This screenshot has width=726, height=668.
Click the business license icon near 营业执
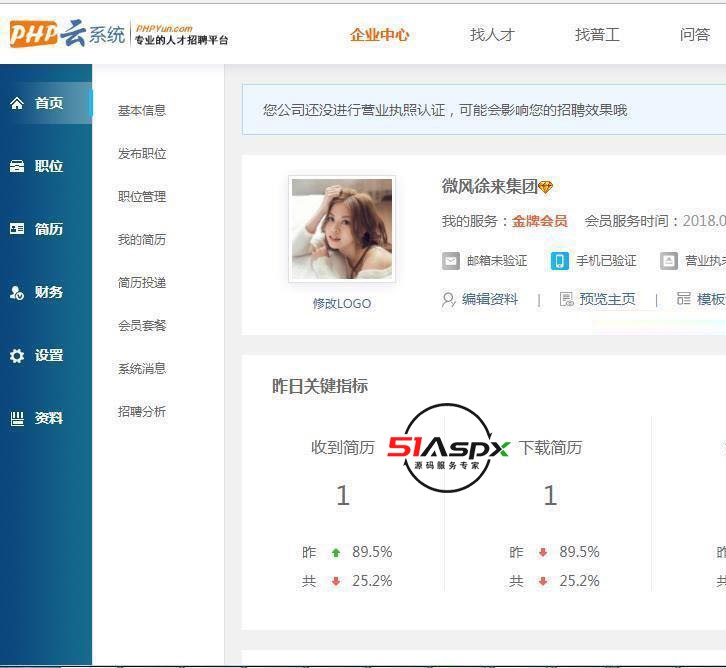click(669, 261)
